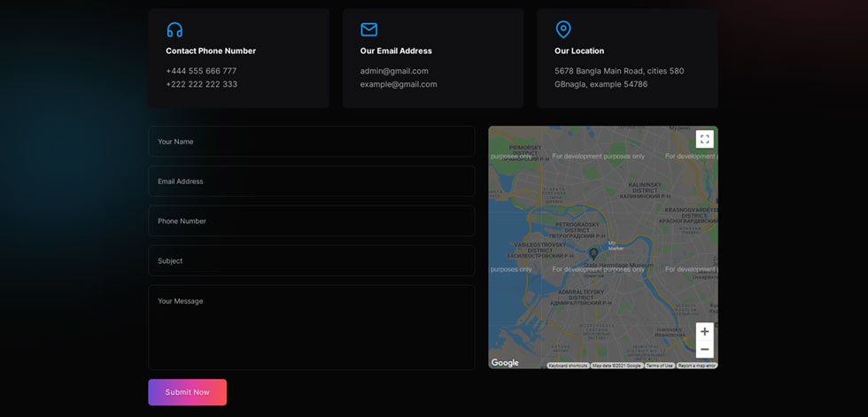Select the phone number +222 222 222 333
The height and width of the screenshot is (417, 868).
(x=202, y=84)
